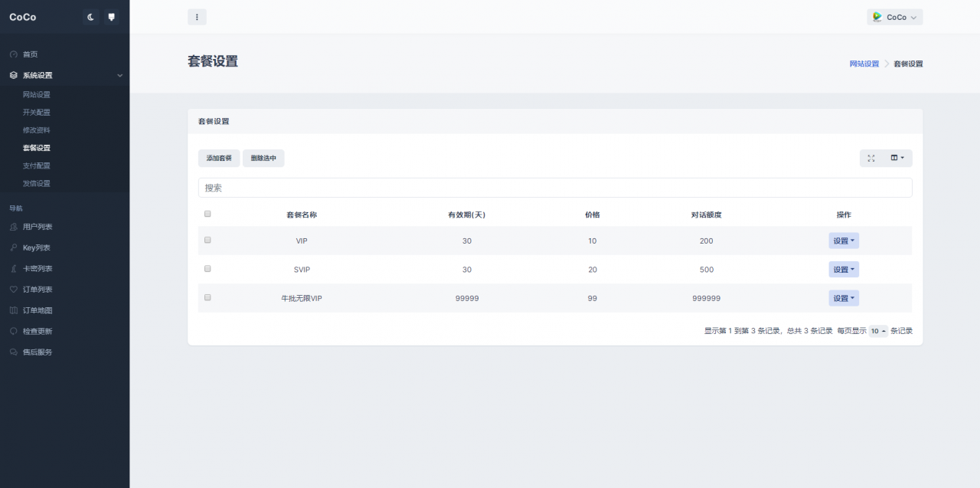The image size is (980, 488).
Task: Change the rows-per-page dropdown showing 10
Action: (878, 331)
